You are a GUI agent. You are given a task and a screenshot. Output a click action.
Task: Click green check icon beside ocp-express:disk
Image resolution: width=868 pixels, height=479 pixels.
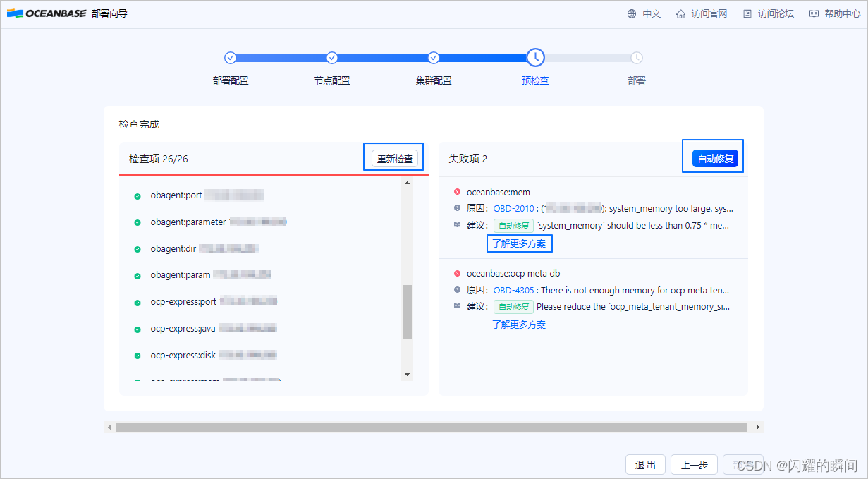tap(137, 356)
